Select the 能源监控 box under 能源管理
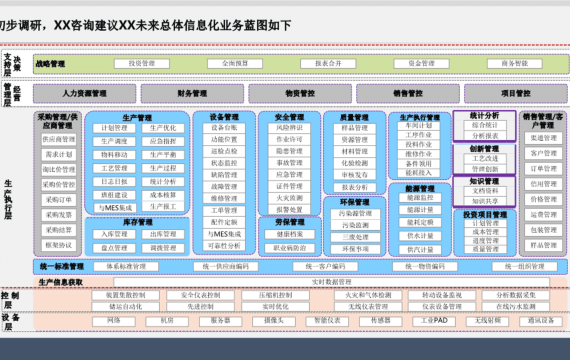570x360 pixels. click(420, 198)
